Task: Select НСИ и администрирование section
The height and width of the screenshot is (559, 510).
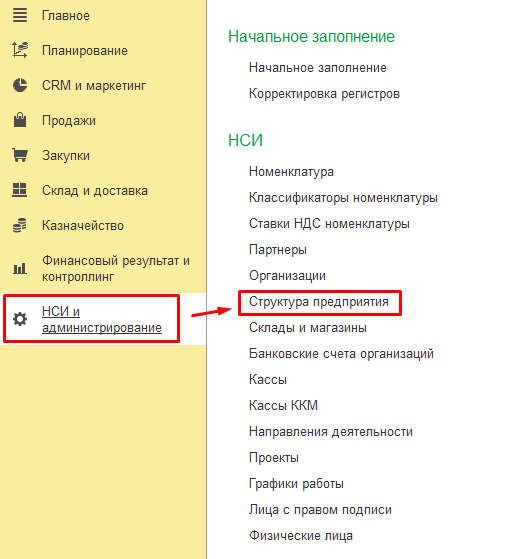Action: point(102,319)
